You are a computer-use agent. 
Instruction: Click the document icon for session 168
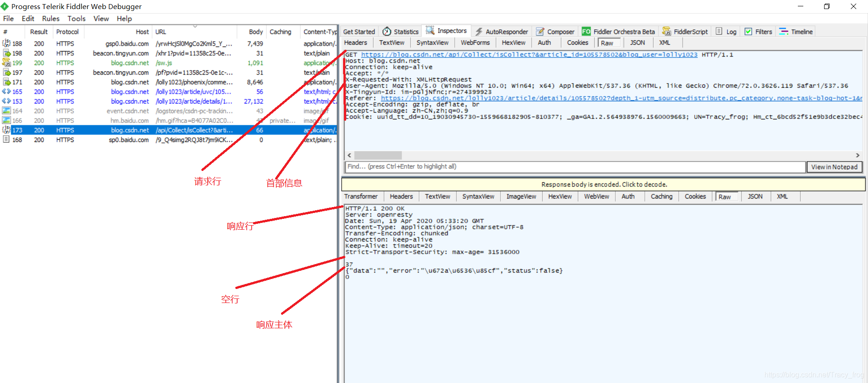6,140
